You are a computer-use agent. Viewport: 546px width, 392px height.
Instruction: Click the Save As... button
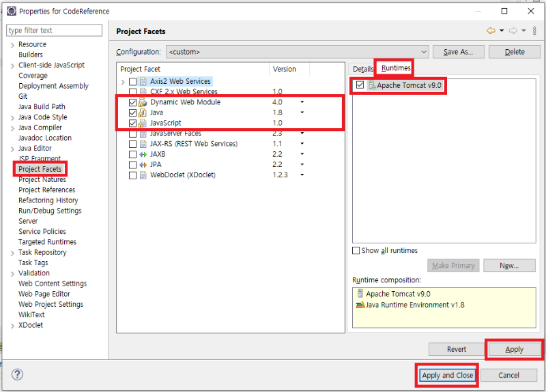click(x=458, y=52)
